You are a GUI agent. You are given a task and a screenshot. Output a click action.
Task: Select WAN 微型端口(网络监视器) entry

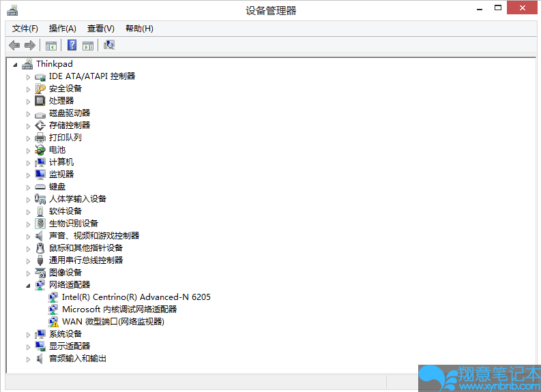(113, 322)
